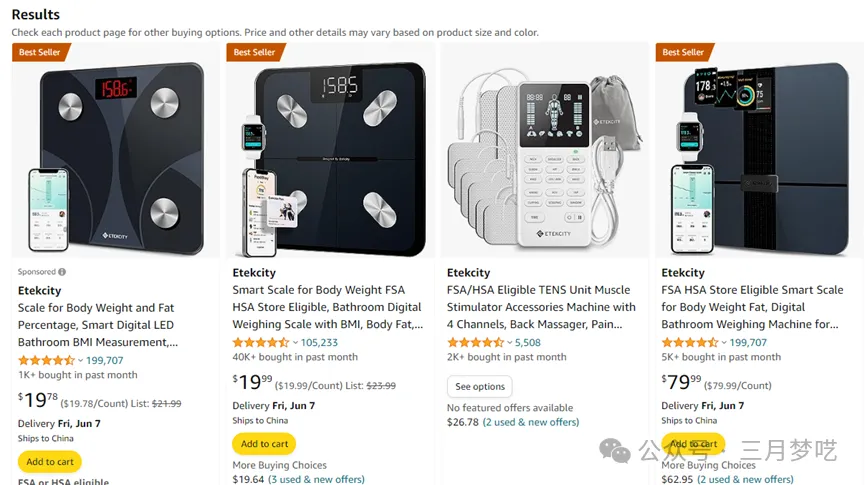Click Best Seller badge on the fourth product

[x=684, y=52]
